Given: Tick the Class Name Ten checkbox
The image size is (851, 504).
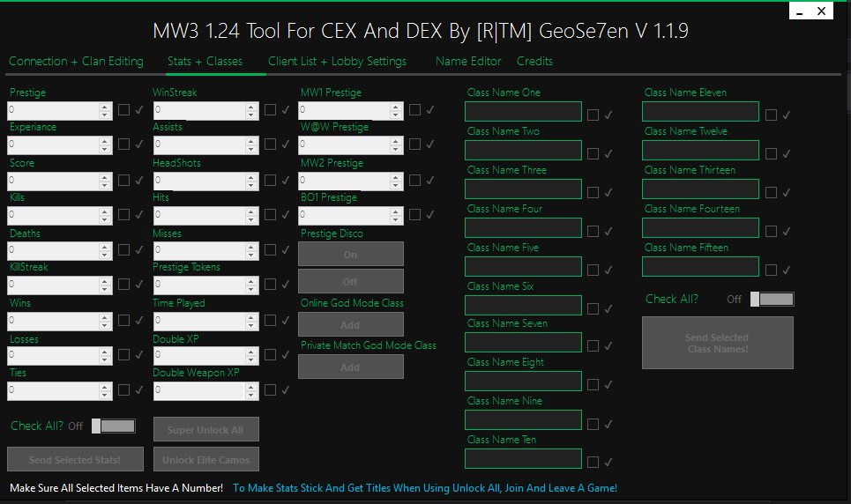Looking at the screenshot, I should point(593,463).
